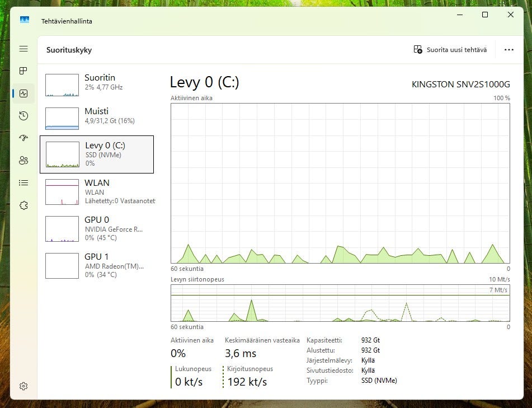Click the 10 Mt/s scale label
Image resolution: width=532 pixels, height=408 pixels.
coord(500,279)
